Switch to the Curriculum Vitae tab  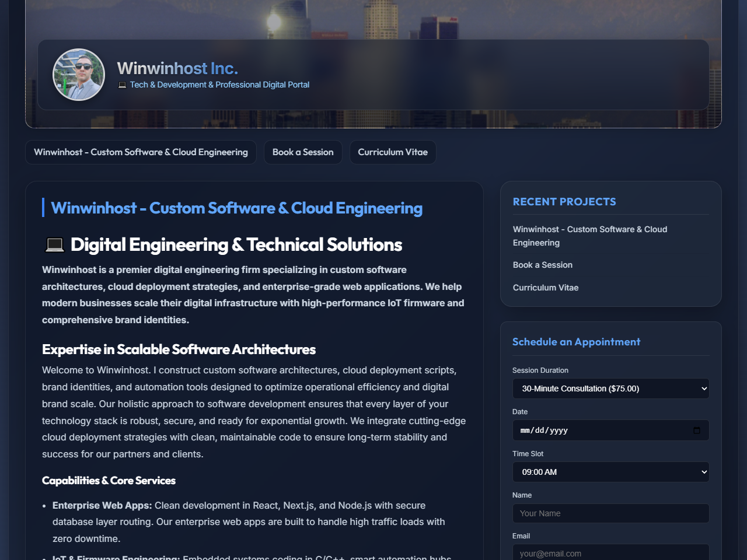point(393,152)
